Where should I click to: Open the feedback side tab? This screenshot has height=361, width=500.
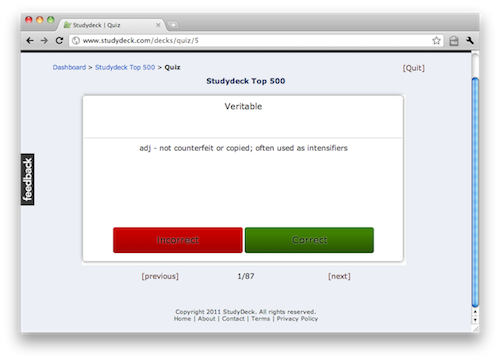28,179
